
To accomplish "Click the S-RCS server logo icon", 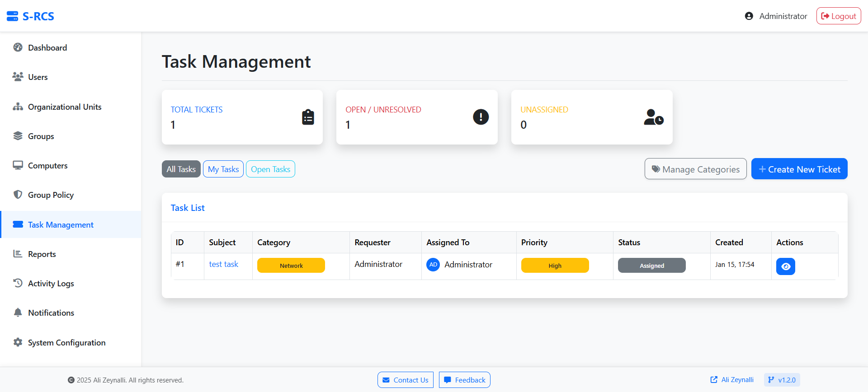I will [13, 16].
